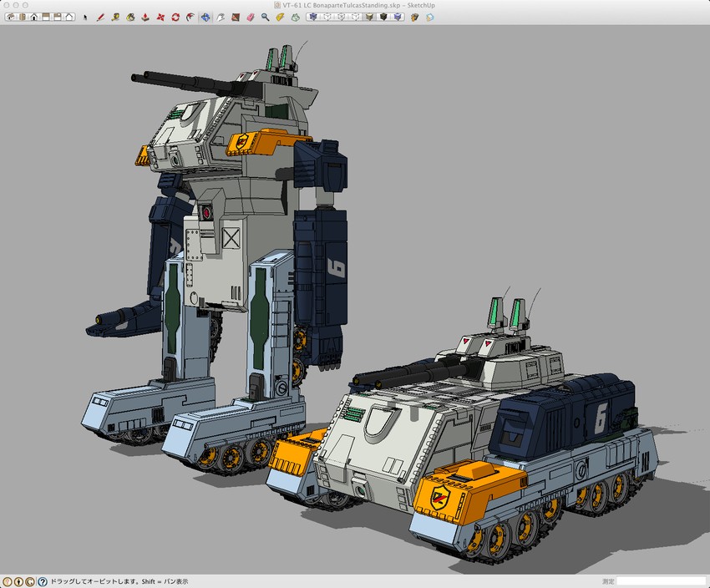Screen dimensions: 710x588
Task: Click the status hint mentioning Shift
Action: (x=119, y=581)
